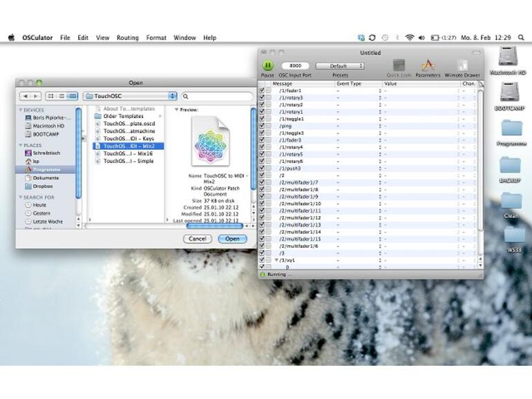The width and height of the screenshot is (532, 399).
Task: Uncheck the /1/fader1 message checkbox
Action: tap(262, 90)
